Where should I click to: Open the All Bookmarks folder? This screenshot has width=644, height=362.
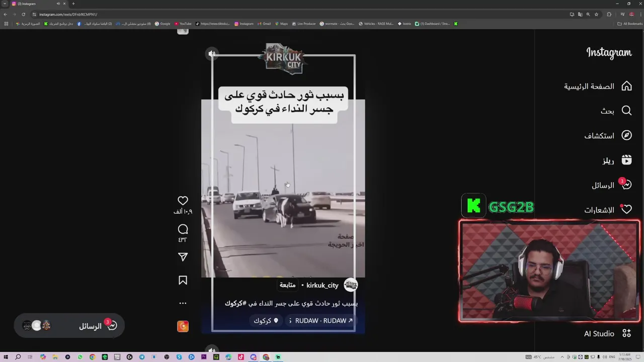tap(630, 24)
